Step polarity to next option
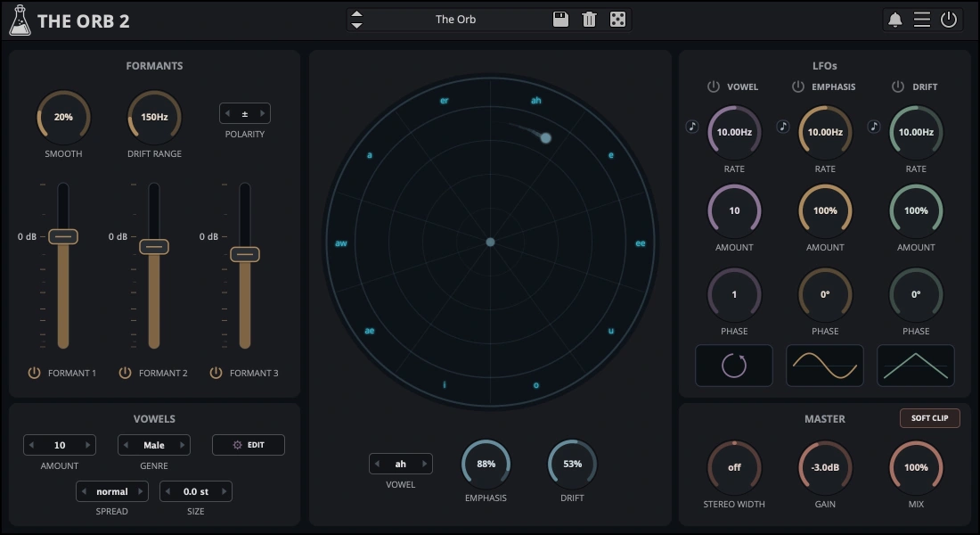 point(263,113)
